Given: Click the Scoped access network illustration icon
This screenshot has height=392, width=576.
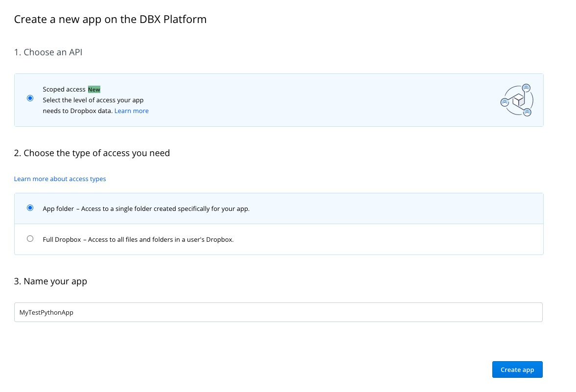Looking at the screenshot, I should [x=517, y=100].
